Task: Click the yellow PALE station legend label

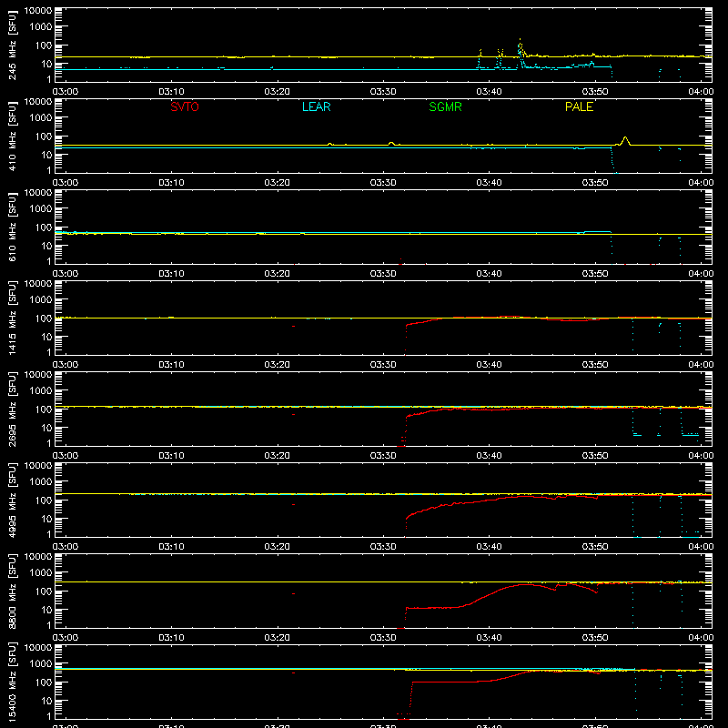Action: 579,106
